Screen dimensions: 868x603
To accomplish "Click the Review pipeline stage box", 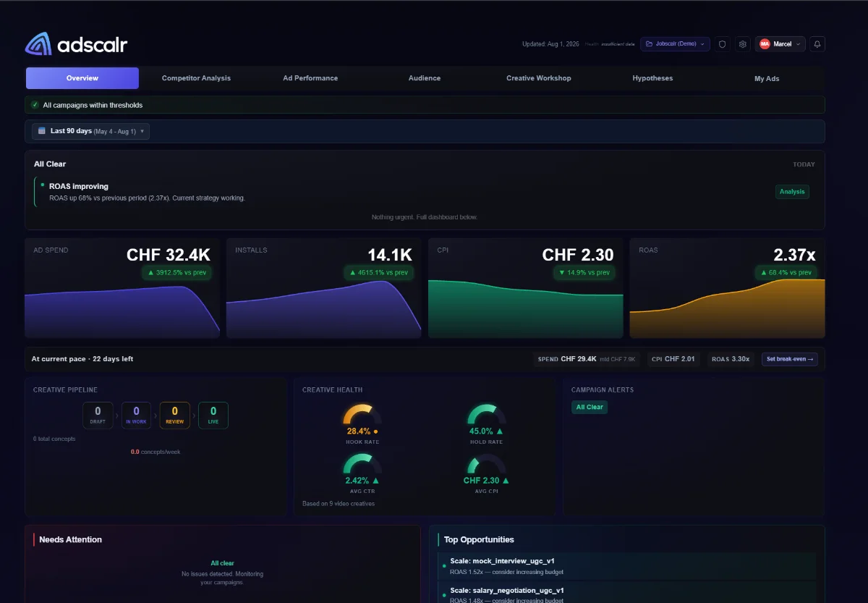I will coord(174,415).
